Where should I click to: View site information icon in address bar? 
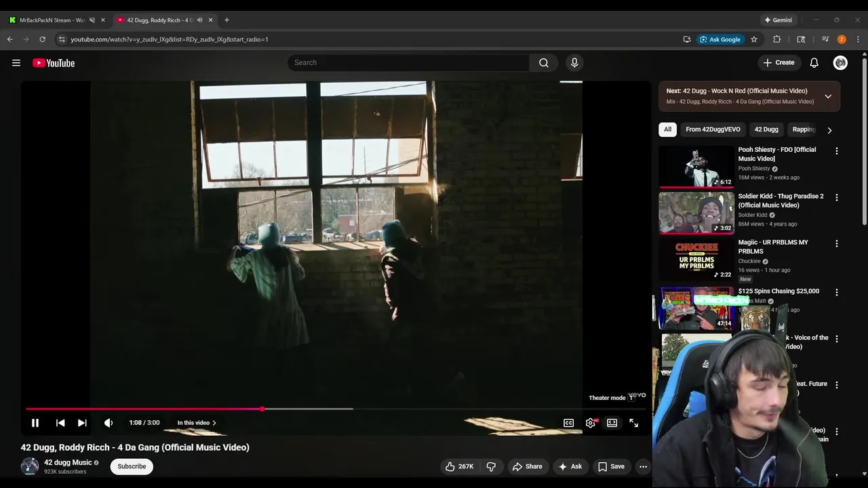click(x=62, y=39)
